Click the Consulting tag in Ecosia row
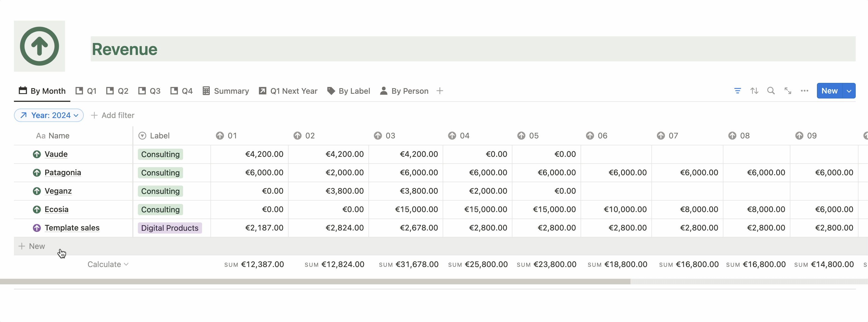868x322 pixels. point(160,210)
